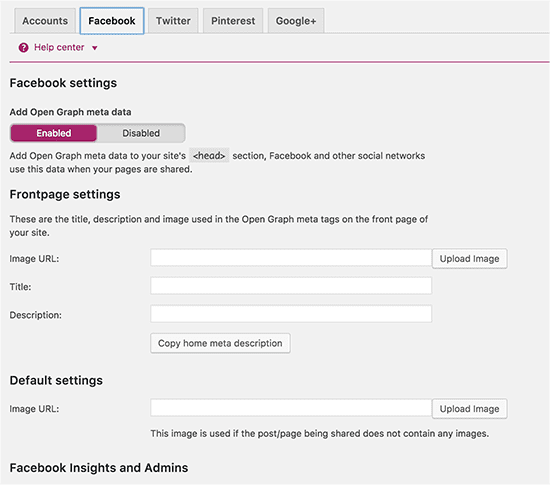Click Upload Image under Default settings

click(x=469, y=409)
